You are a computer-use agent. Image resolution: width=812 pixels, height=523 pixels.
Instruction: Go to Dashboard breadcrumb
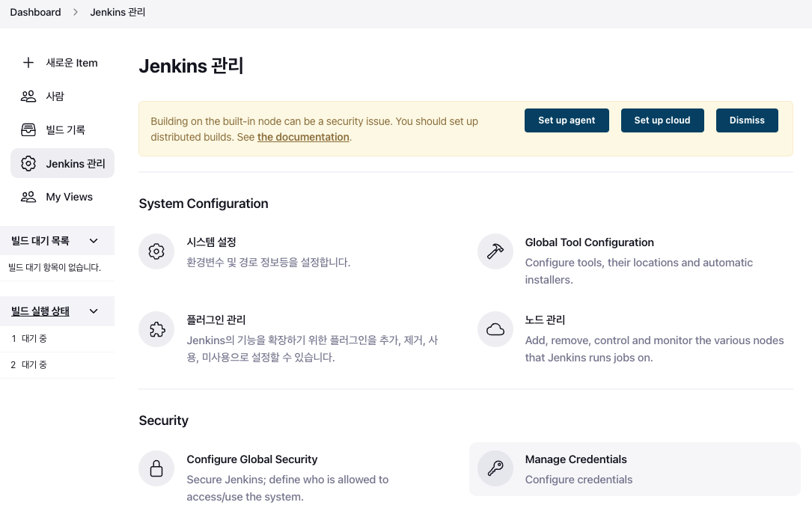pyautogui.click(x=35, y=12)
